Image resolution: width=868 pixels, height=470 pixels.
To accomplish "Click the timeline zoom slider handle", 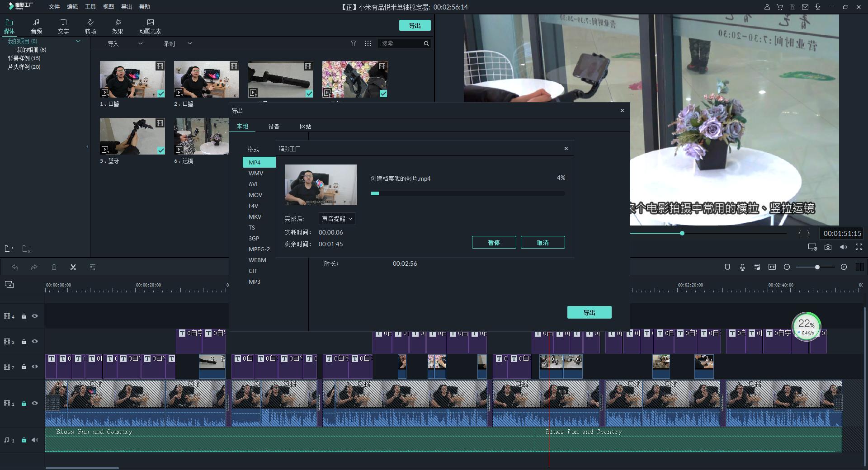I will (817, 267).
